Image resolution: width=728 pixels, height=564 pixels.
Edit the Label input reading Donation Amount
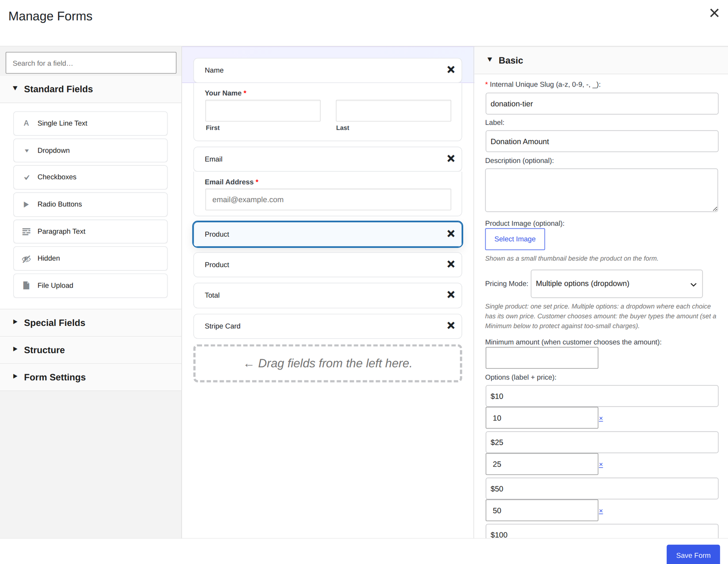point(602,142)
